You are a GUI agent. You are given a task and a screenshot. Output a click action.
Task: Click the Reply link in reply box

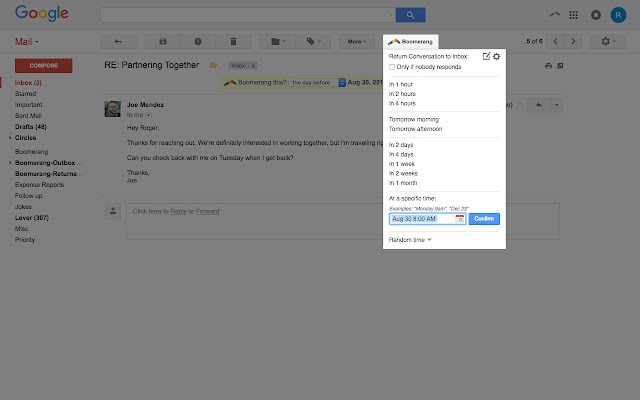(178, 211)
